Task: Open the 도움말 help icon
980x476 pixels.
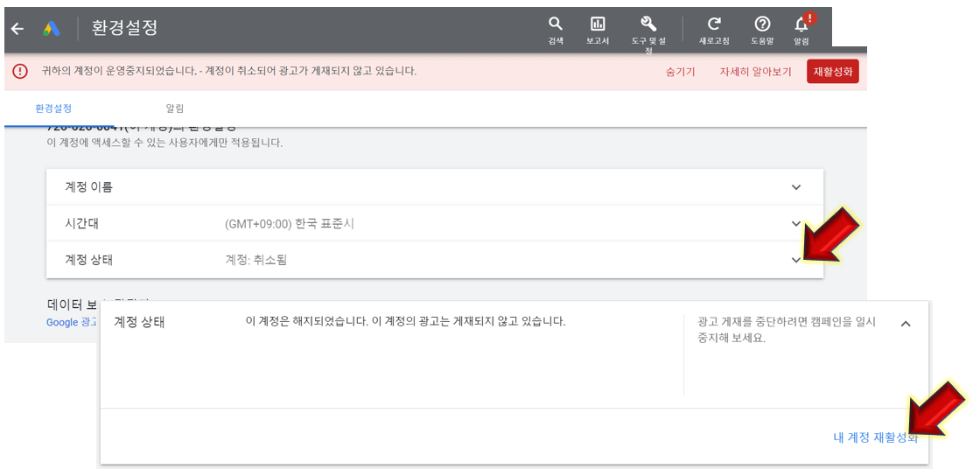Action: click(762, 30)
